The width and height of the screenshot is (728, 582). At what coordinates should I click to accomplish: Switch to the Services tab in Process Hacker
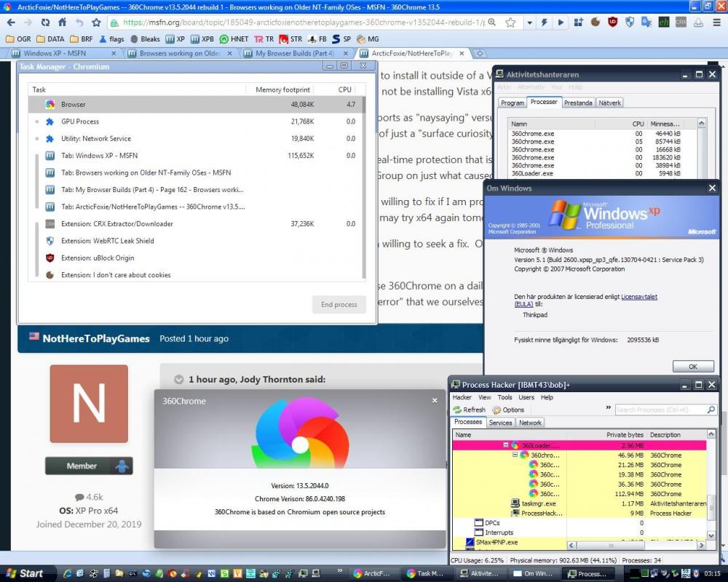[500, 422]
